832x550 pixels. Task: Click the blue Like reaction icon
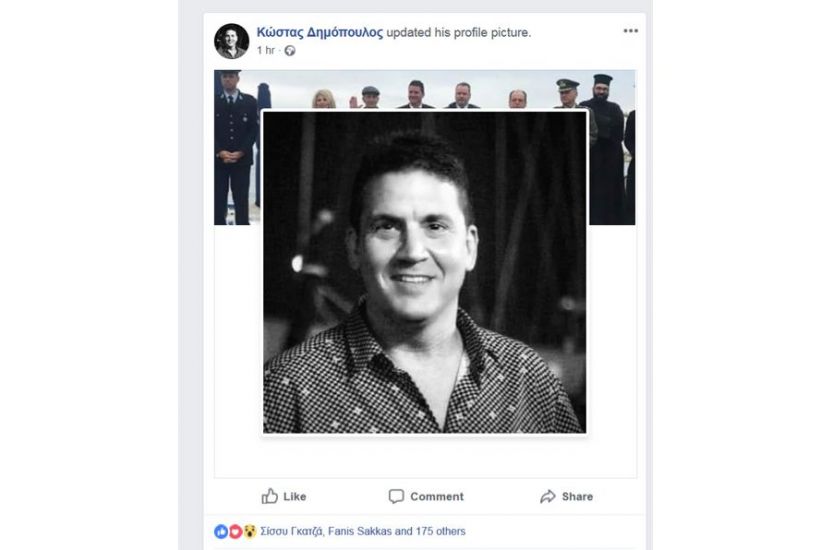[221, 531]
